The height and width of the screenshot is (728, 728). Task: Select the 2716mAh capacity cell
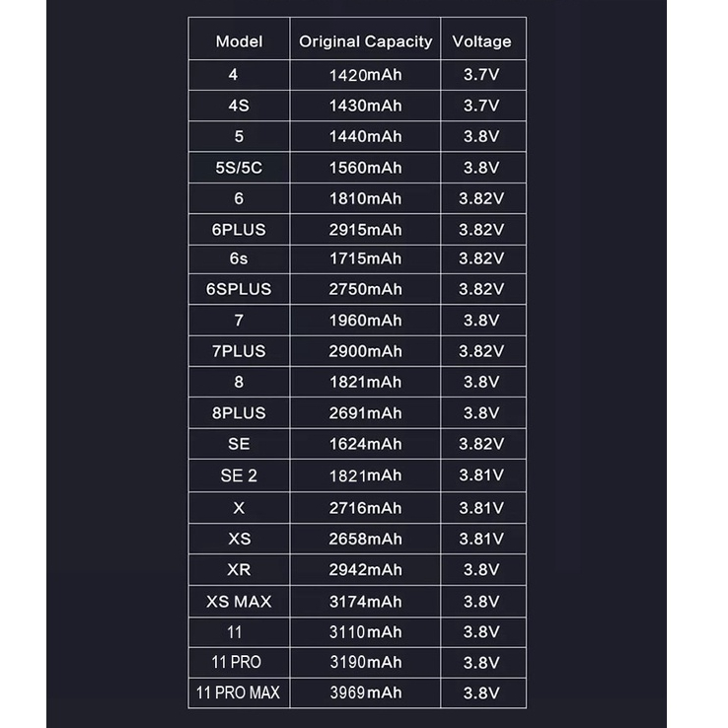click(x=365, y=507)
